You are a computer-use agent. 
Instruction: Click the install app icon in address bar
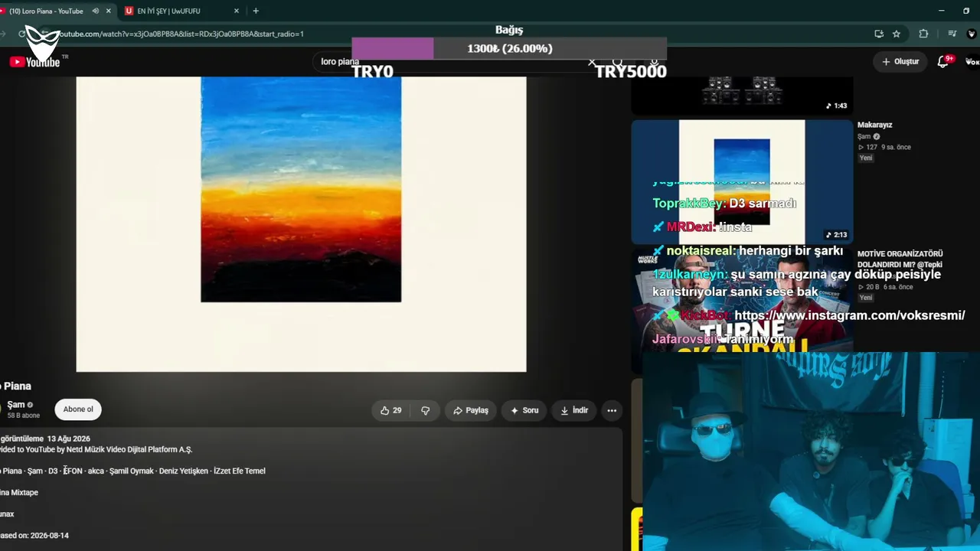pyautogui.click(x=879, y=34)
